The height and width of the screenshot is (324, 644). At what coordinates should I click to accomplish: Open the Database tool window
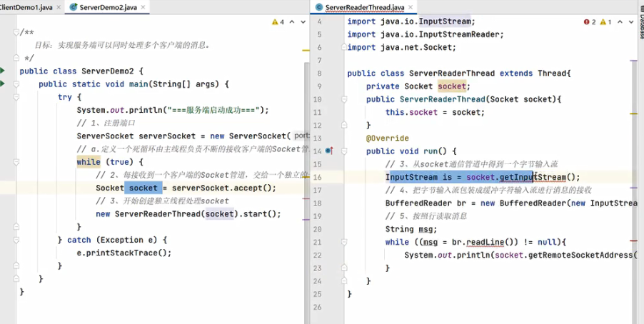(x=640, y=23)
